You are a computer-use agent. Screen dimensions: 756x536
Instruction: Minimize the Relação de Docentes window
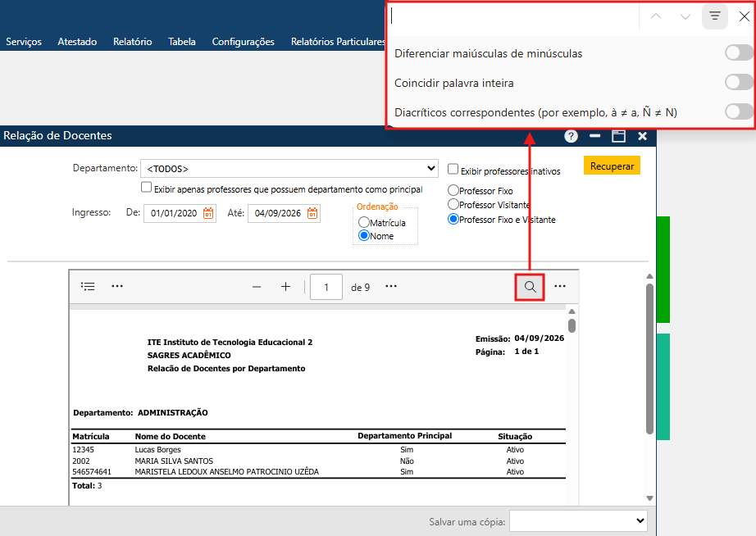[595, 136]
